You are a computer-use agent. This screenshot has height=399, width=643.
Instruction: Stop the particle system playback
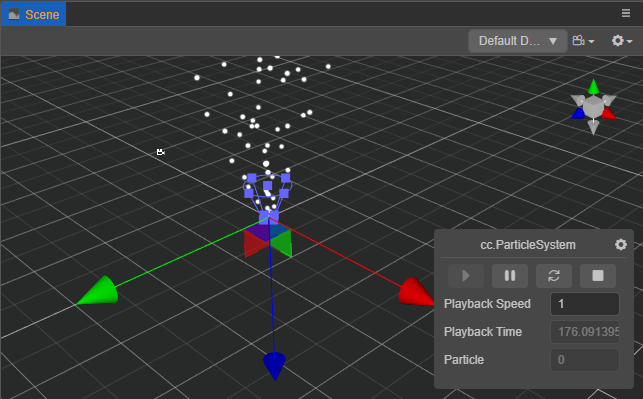tap(598, 276)
